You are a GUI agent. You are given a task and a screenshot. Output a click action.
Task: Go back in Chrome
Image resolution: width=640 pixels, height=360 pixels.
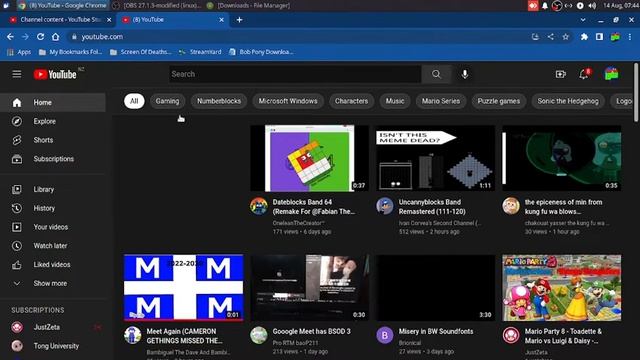[x=10, y=37]
